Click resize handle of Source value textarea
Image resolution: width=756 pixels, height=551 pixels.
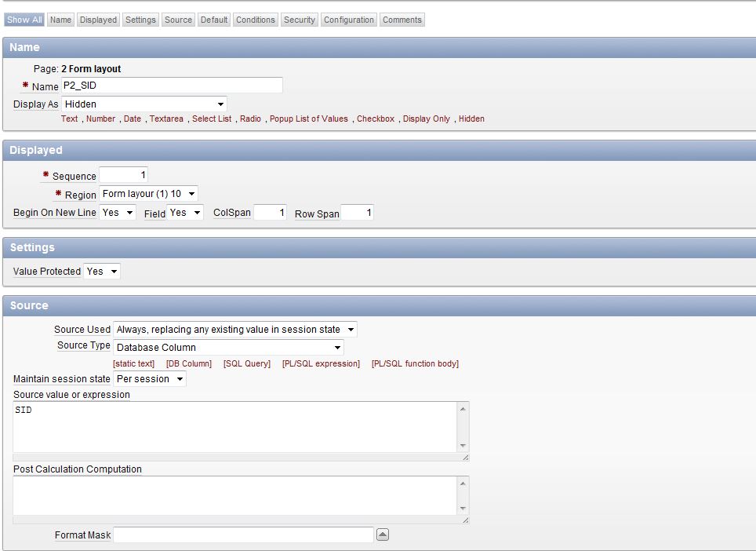coord(464,457)
